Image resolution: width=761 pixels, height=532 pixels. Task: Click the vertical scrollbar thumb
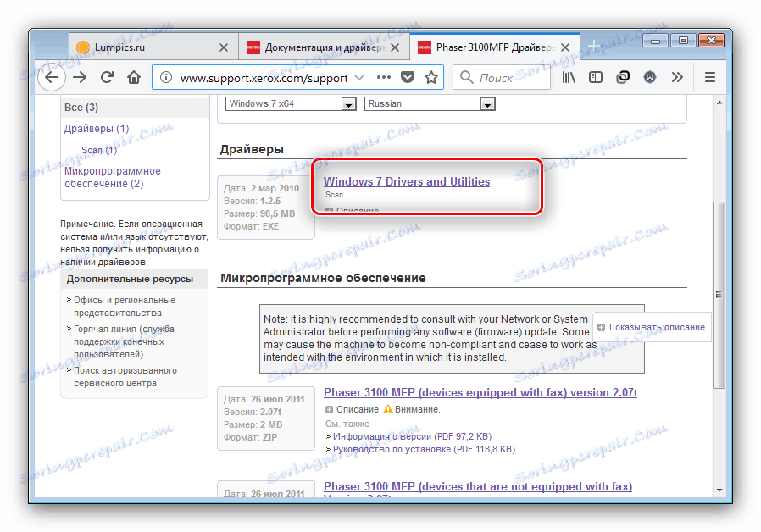pyautogui.click(x=719, y=295)
